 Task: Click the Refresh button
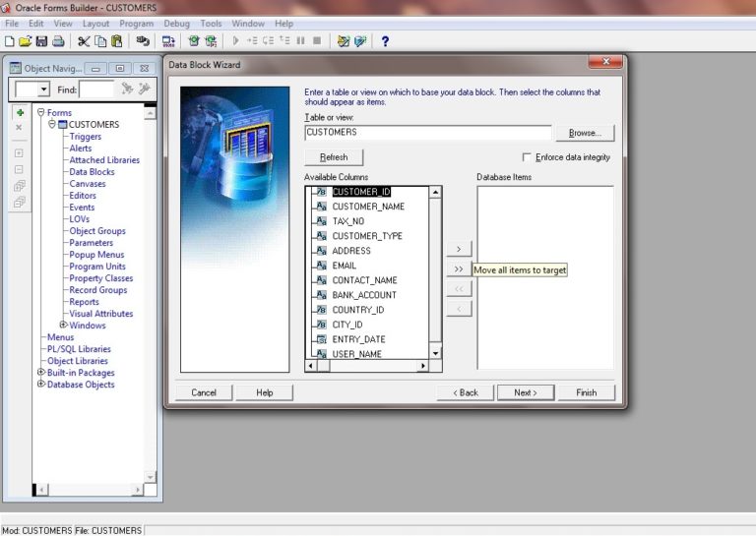334,157
